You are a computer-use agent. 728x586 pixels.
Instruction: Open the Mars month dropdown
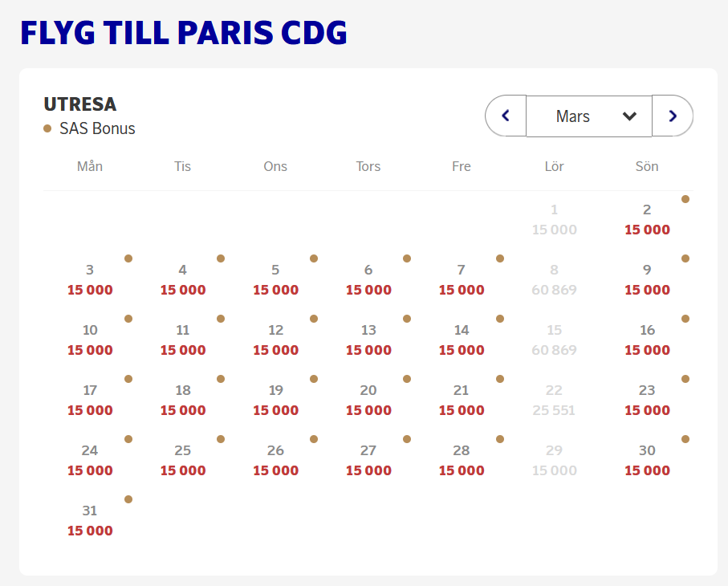pos(589,116)
